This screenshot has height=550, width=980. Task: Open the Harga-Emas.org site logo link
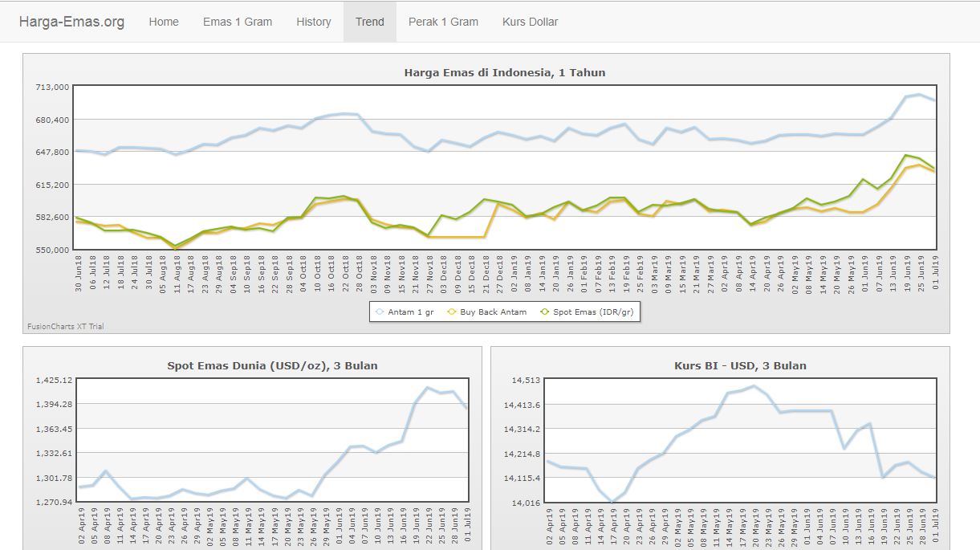[x=72, y=22]
